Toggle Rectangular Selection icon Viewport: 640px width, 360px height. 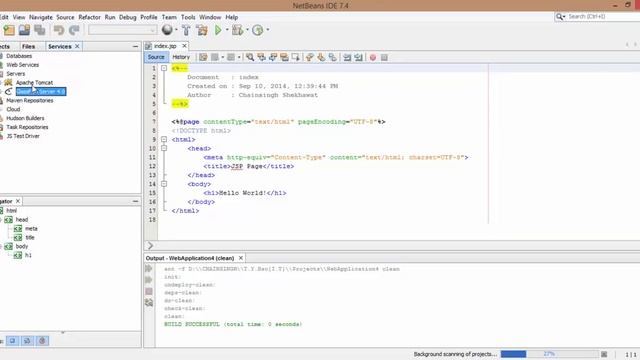(x=296, y=58)
